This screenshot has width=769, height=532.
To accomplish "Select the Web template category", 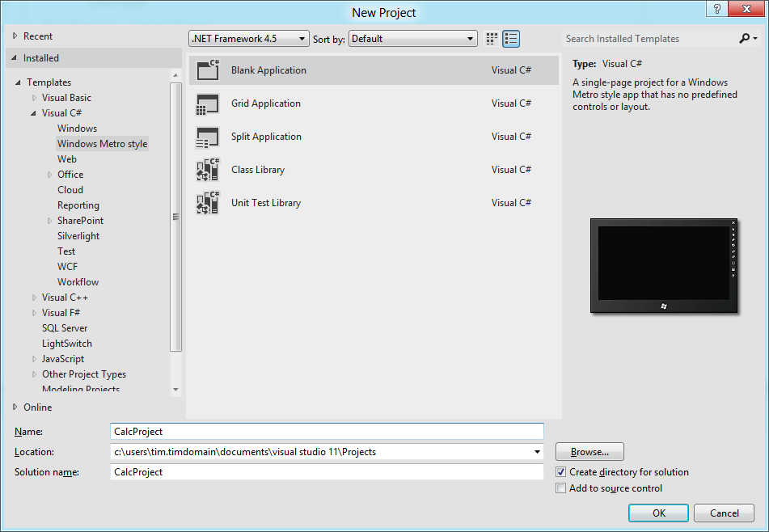I will coord(66,158).
